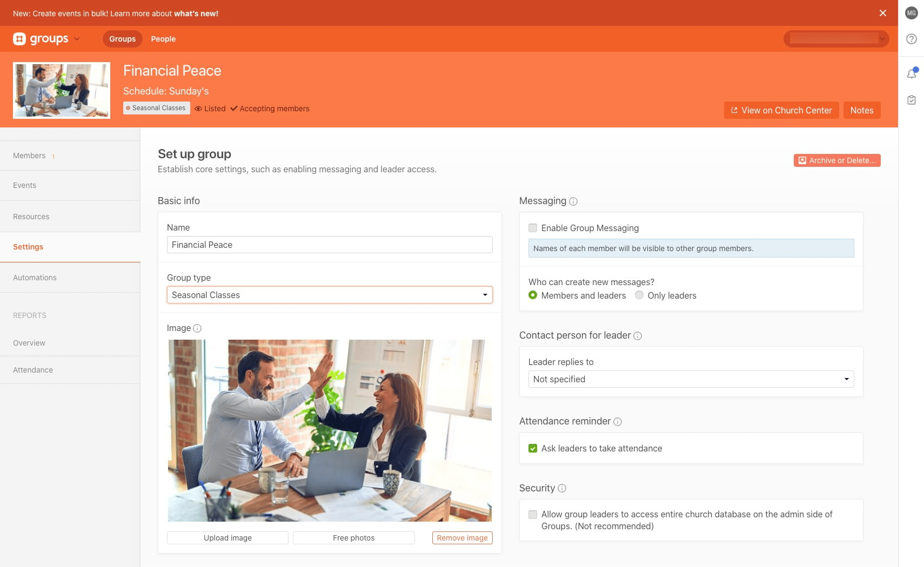Open the Attendance report
This screenshot has width=924, height=567.
click(x=70, y=370)
